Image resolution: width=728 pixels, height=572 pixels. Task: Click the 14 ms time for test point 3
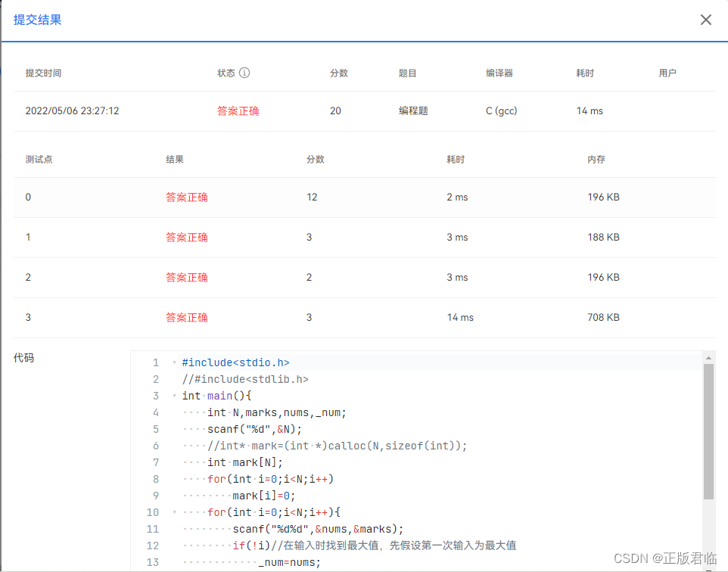tap(460, 318)
